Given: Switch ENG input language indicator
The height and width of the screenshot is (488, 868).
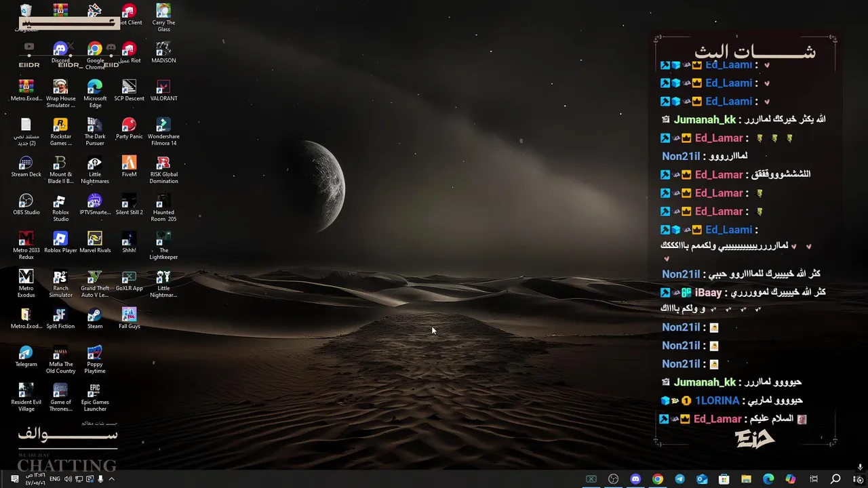Looking at the screenshot, I should click(55, 479).
